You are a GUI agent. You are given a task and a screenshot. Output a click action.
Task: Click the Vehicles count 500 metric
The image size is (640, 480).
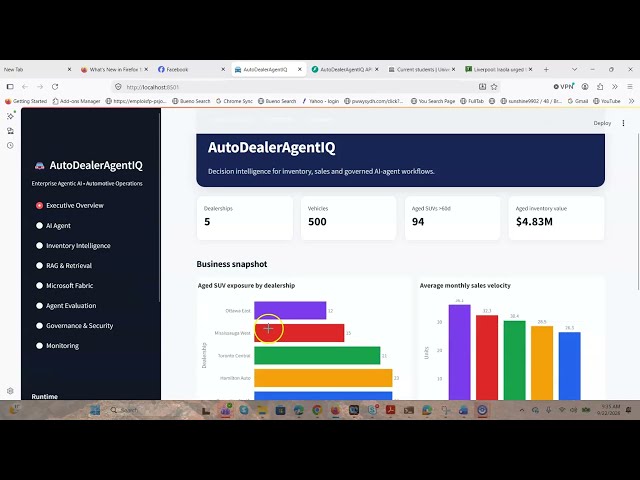click(x=317, y=222)
